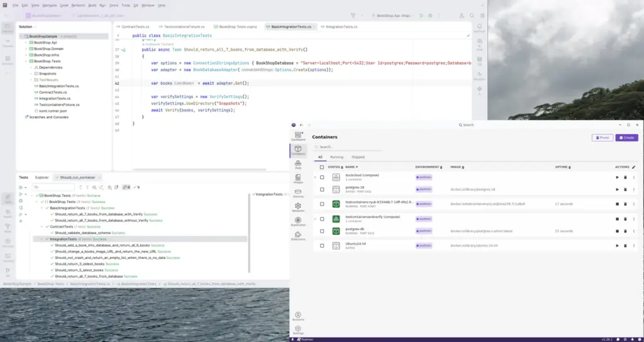Viewport: 644px width, 342px height.
Task: Open Refactor menu in Rider menu bar
Action: [78, 5]
